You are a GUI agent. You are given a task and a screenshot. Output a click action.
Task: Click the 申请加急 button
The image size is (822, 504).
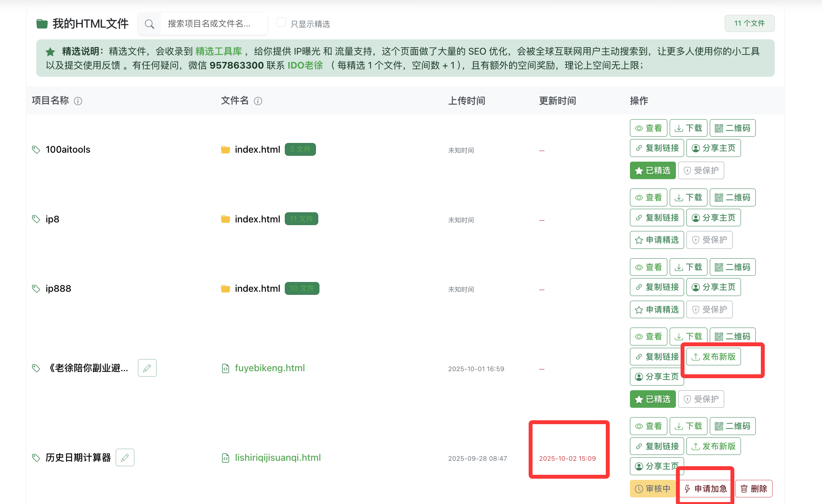pyautogui.click(x=706, y=489)
